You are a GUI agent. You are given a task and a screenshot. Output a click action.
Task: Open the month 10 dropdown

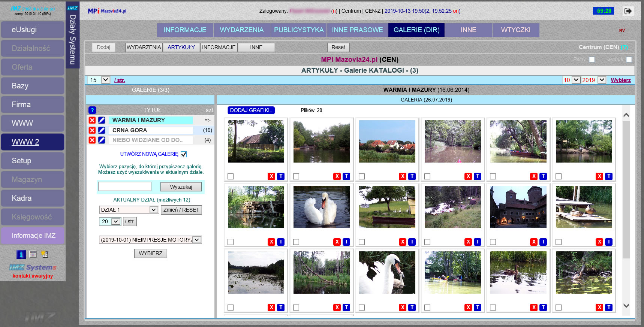(x=572, y=80)
